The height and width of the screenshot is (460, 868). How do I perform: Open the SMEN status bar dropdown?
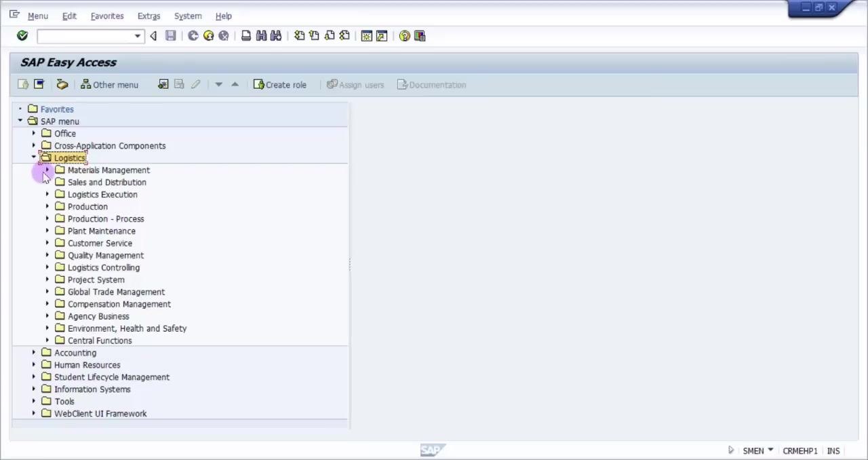[770, 451]
